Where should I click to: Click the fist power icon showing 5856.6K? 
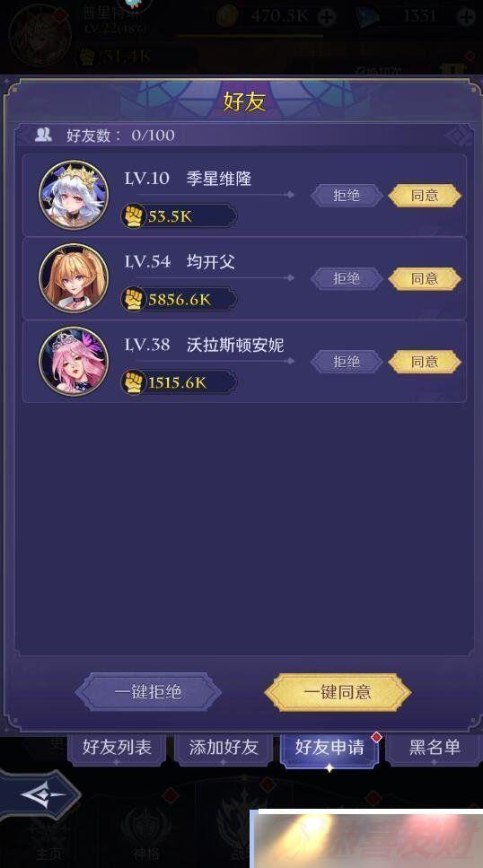(134, 300)
